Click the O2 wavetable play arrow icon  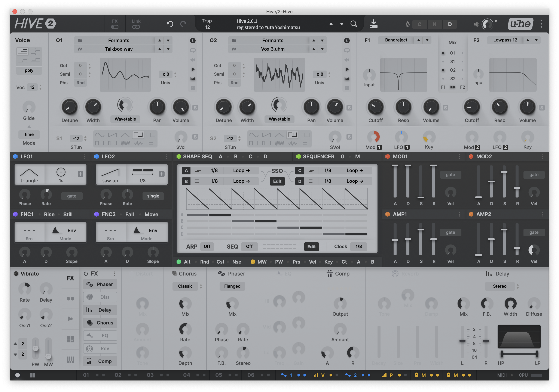347,69
